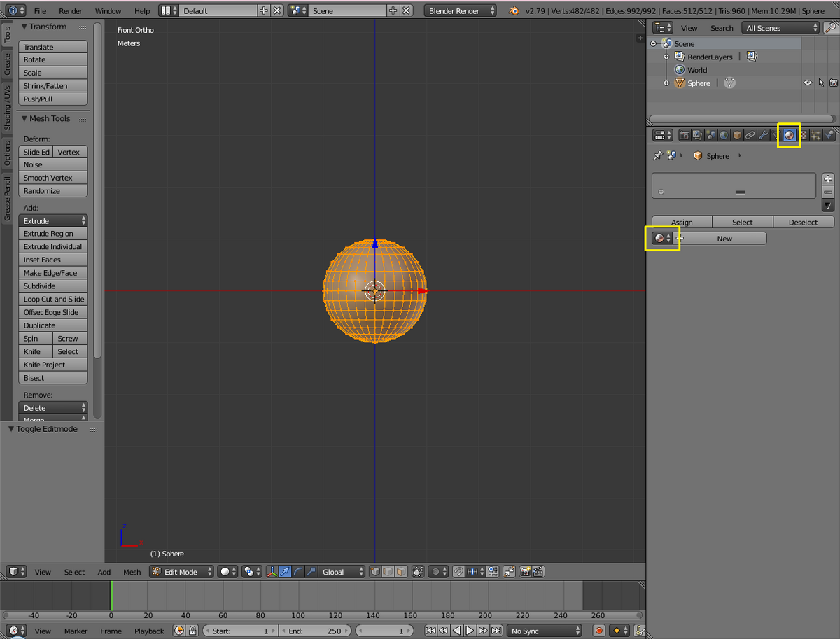Open the Edit Mode dropdown
840x639 pixels.
pos(181,572)
